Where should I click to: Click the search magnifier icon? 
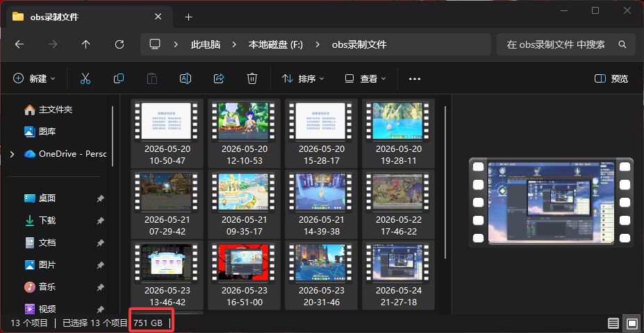click(622, 44)
